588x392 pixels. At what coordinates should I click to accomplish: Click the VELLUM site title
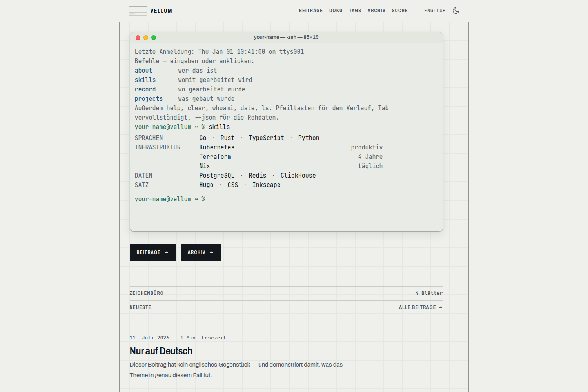click(161, 11)
